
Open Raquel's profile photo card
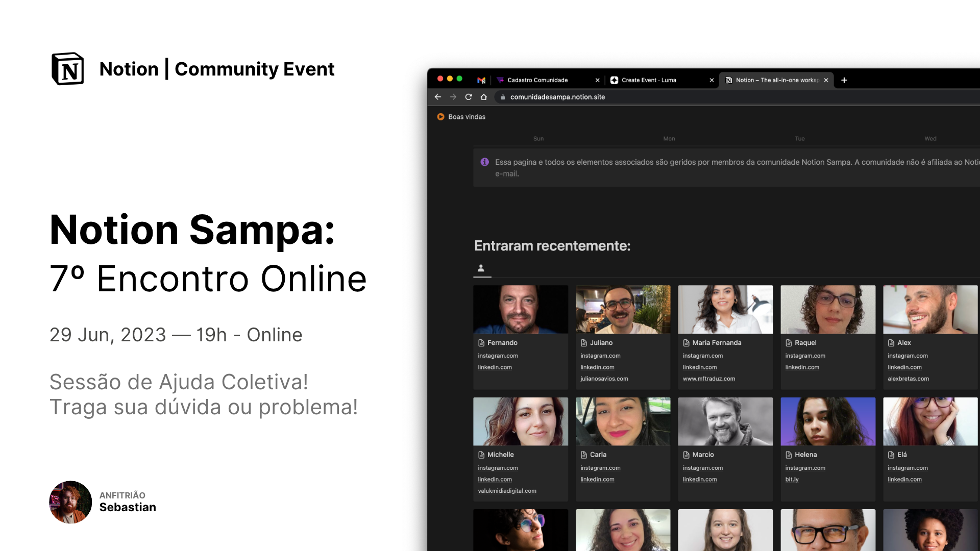pos(828,310)
